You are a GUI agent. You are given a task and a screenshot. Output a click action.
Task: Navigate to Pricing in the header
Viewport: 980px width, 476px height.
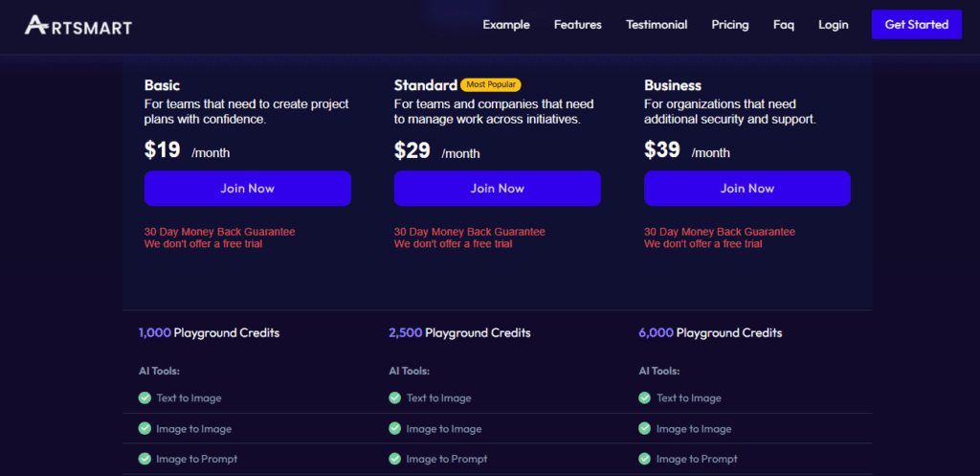[x=730, y=25]
